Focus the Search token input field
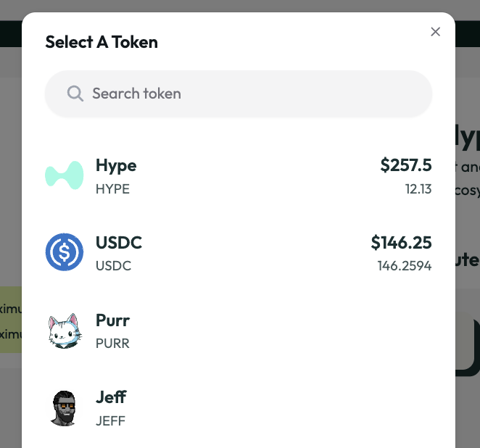The width and height of the screenshot is (480, 448). [247, 94]
